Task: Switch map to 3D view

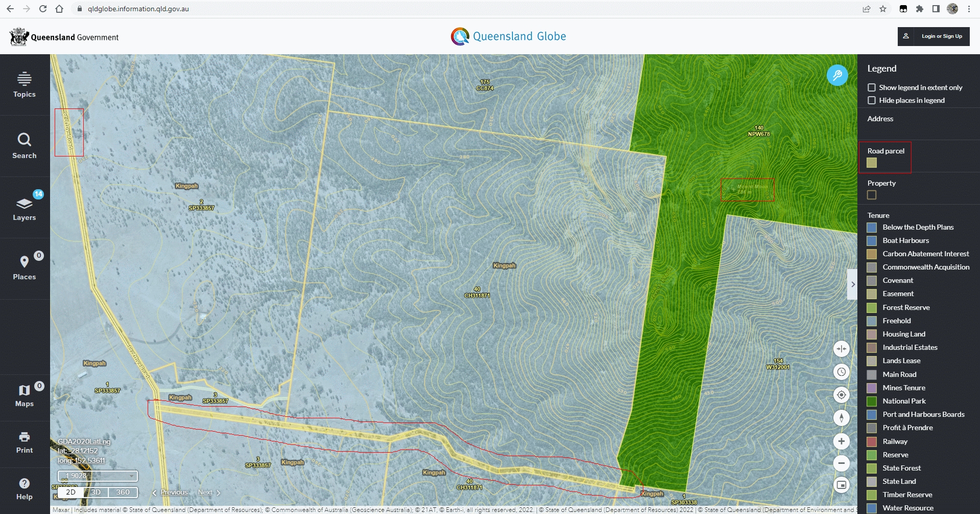Action: [x=96, y=492]
